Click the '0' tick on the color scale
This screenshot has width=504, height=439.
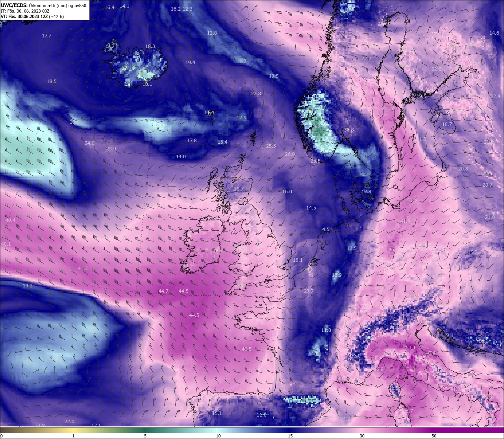click(x=1, y=436)
